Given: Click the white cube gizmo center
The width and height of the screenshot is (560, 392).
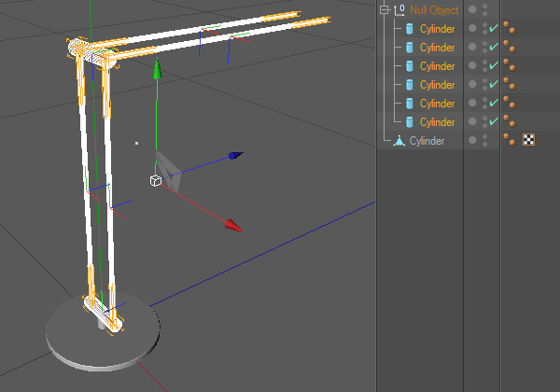Looking at the screenshot, I should point(156,181).
